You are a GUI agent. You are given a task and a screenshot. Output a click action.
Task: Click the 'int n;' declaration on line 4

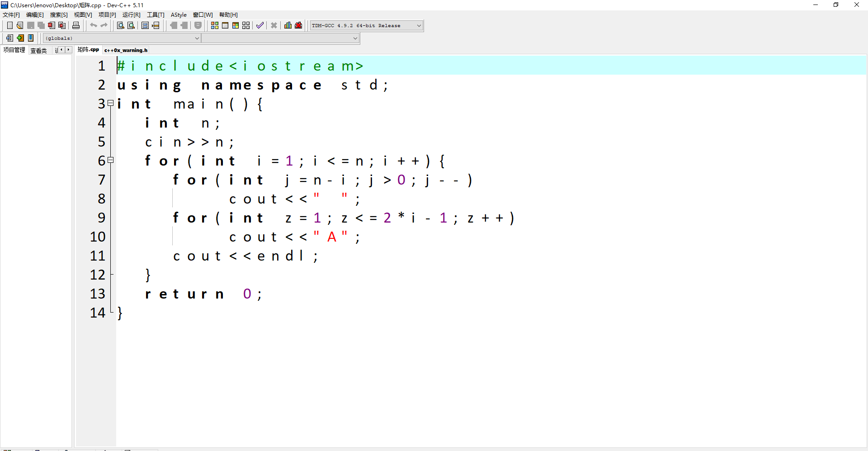(x=183, y=123)
